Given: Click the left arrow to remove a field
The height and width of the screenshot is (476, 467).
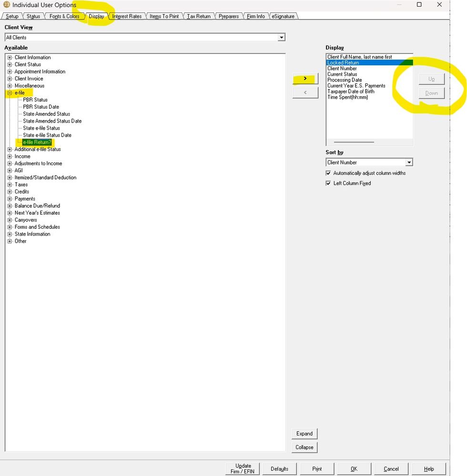Looking at the screenshot, I should (x=305, y=92).
